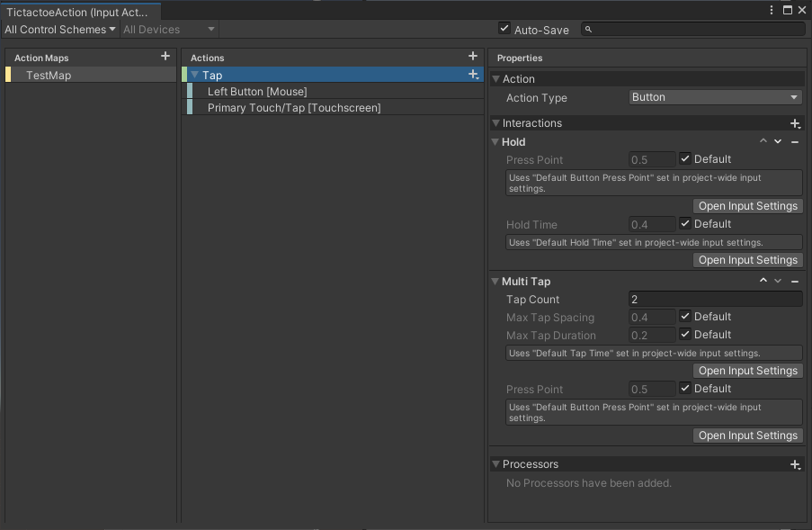Uncheck Default next to Hold Time
Viewport: 812px width, 530px height.
coord(685,224)
